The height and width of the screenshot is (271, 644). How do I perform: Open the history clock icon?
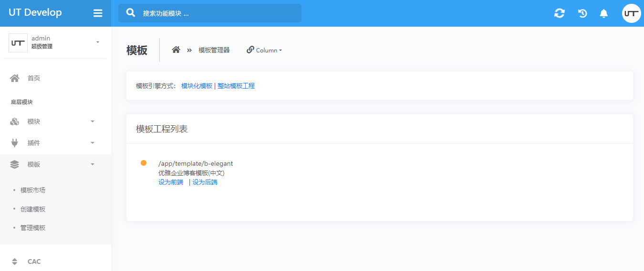tap(582, 13)
